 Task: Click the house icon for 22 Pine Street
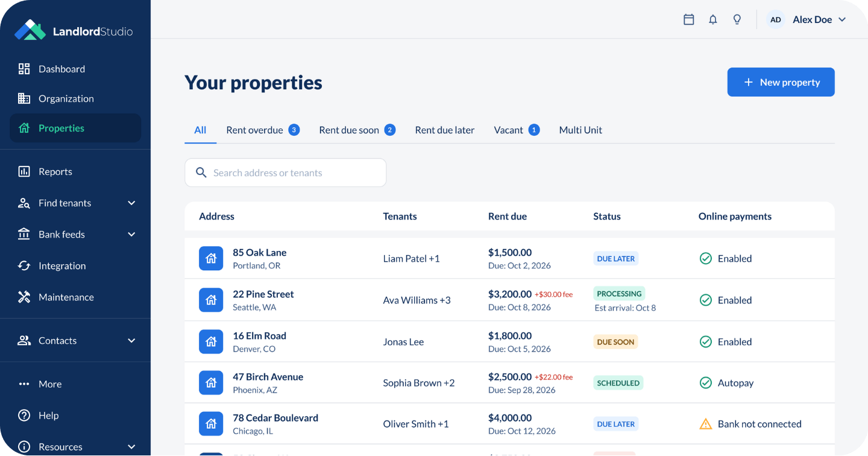click(x=211, y=300)
